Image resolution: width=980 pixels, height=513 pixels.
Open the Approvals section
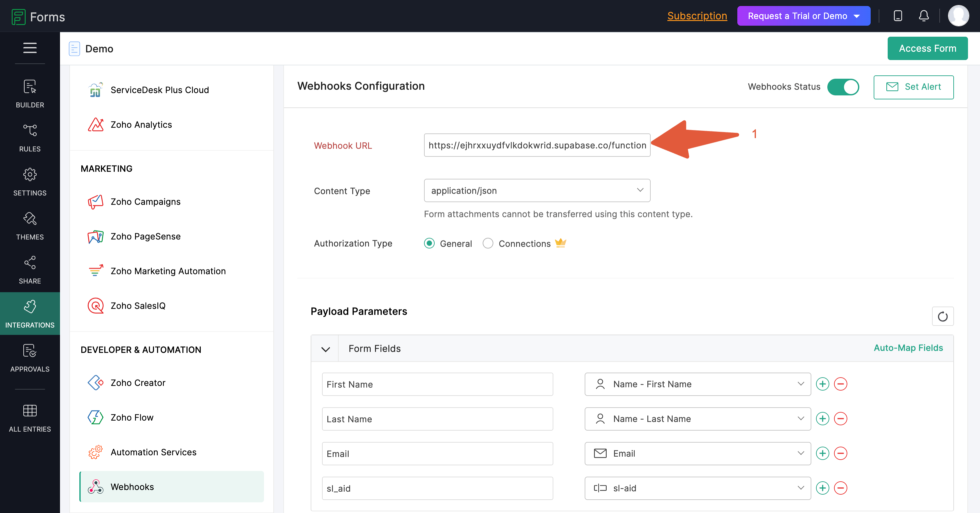pos(30,358)
